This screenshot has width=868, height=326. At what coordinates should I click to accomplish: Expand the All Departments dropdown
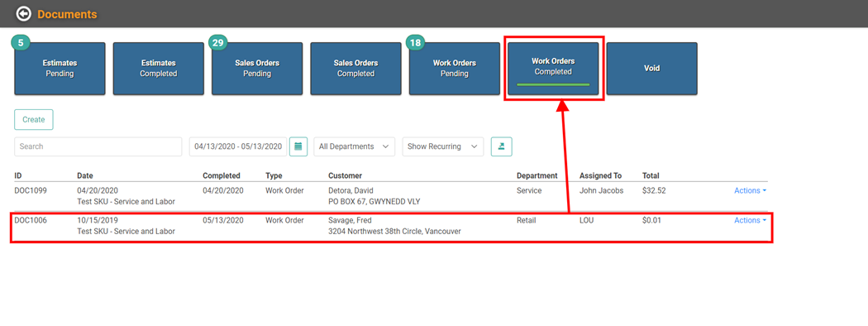(x=355, y=147)
